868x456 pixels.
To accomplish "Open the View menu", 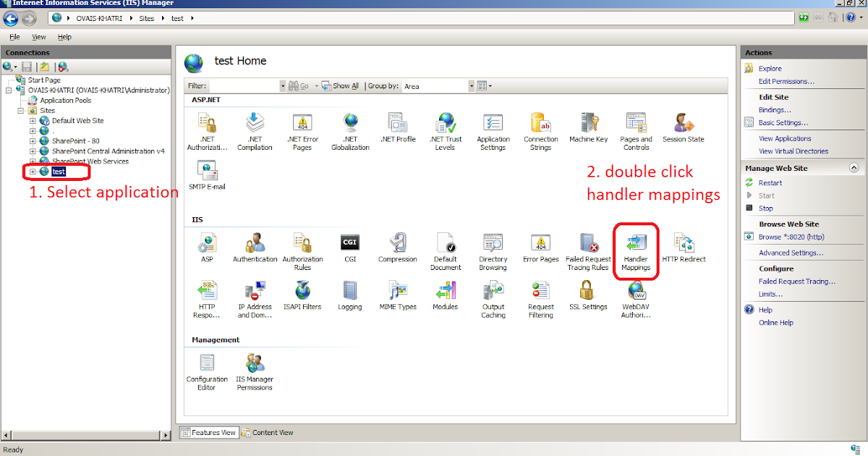I will click(x=38, y=37).
